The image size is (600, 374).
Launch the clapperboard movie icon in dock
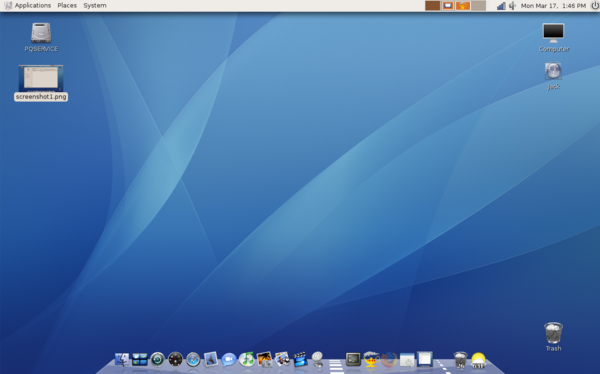coord(300,359)
